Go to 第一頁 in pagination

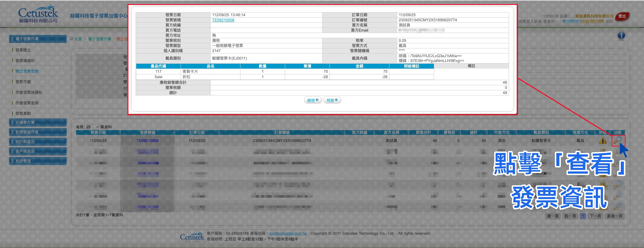553,216
